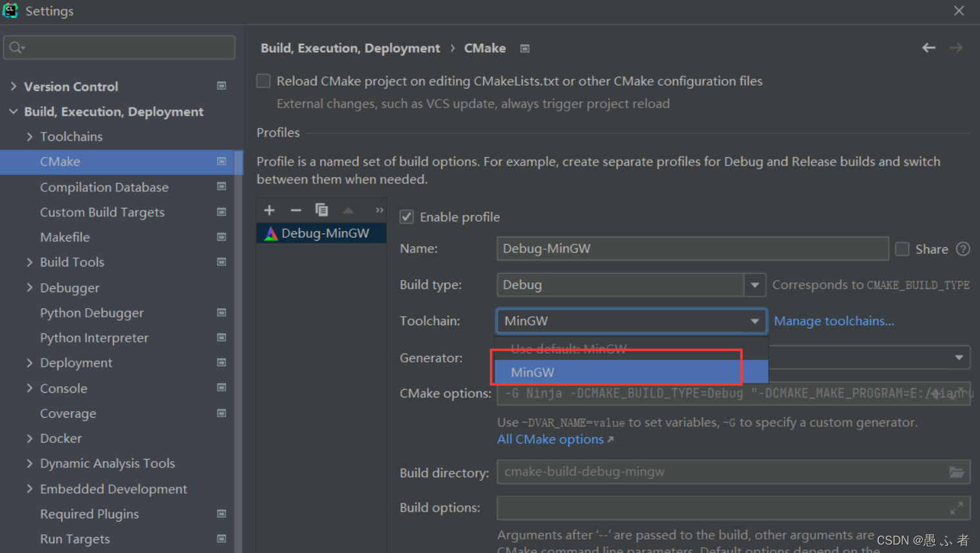Open the Python Interpreter page
The width and height of the screenshot is (980, 553).
(x=94, y=338)
